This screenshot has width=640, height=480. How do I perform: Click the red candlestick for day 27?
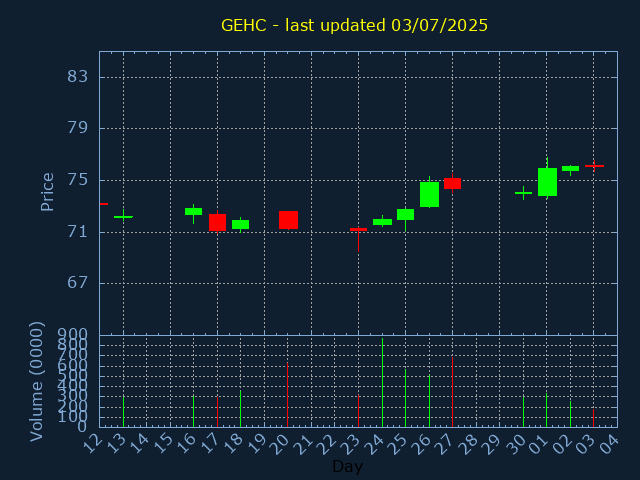(x=453, y=183)
